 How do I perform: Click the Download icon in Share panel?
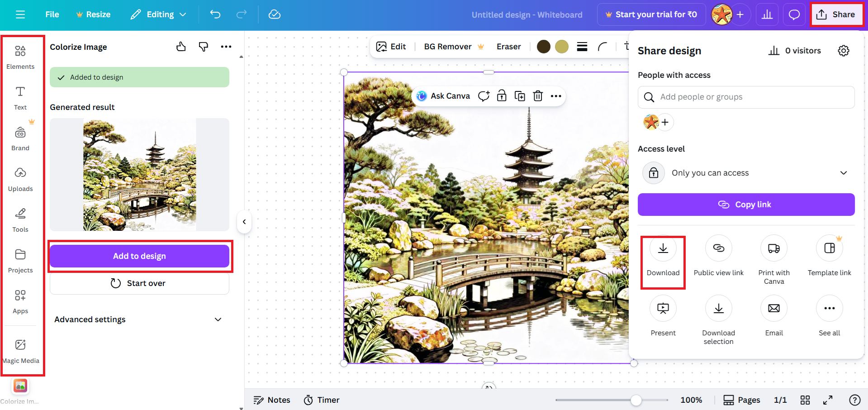pyautogui.click(x=663, y=248)
